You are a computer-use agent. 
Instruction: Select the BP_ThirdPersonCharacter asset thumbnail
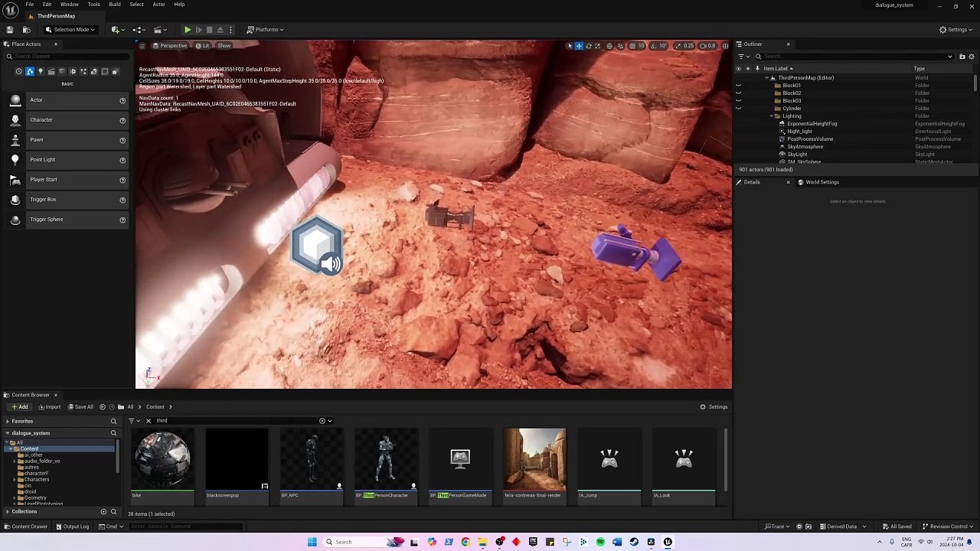point(386,465)
